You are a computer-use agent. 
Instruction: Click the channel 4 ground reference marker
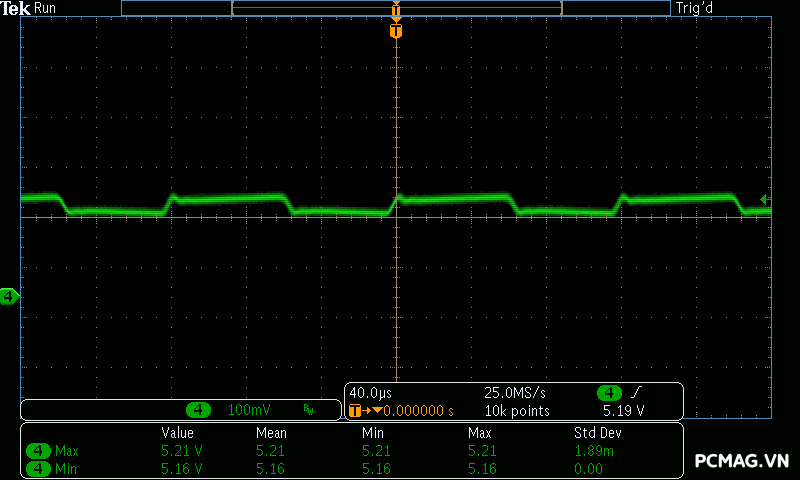(x=9, y=296)
